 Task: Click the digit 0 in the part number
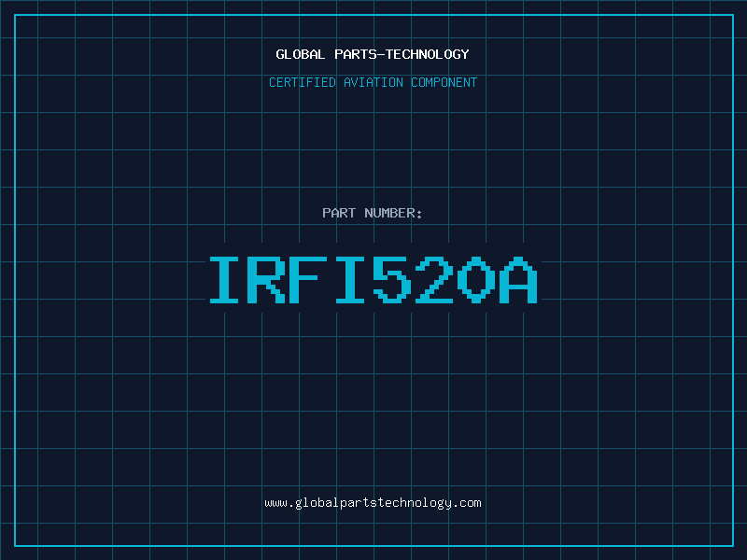pyautogui.click(x=476, y=280)
